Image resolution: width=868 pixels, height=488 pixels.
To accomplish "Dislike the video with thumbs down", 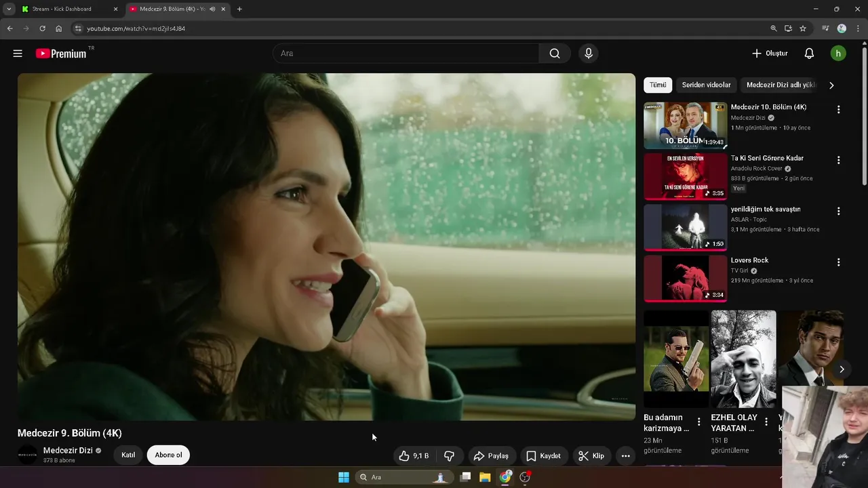I will point(449,455).
